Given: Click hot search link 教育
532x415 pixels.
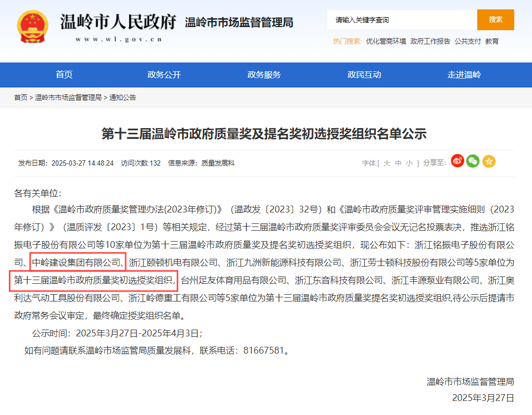Looking at the screenshot, I should pyautogui.click(x=492, y=41).
